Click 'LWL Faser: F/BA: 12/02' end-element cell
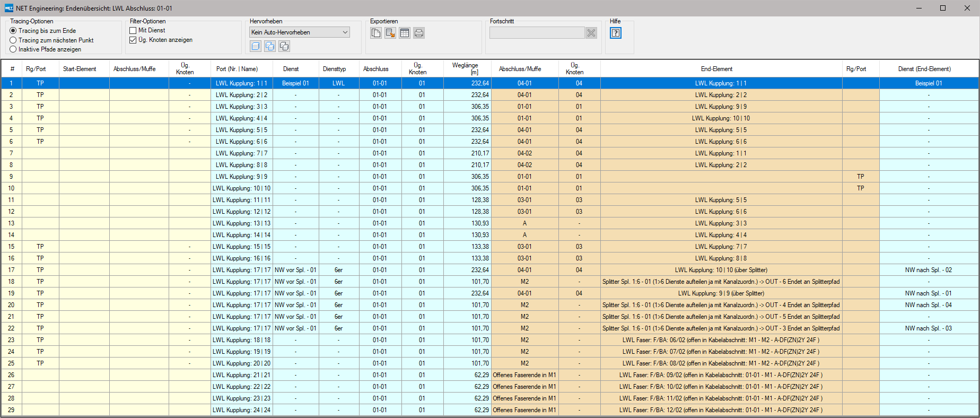 (721, 410)
